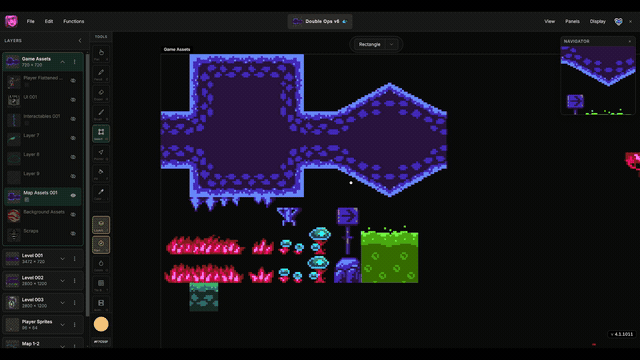This screenshot has width=640, height=360.
Task: Select the Fill bucket tool
Action: (x=101, y=173)
